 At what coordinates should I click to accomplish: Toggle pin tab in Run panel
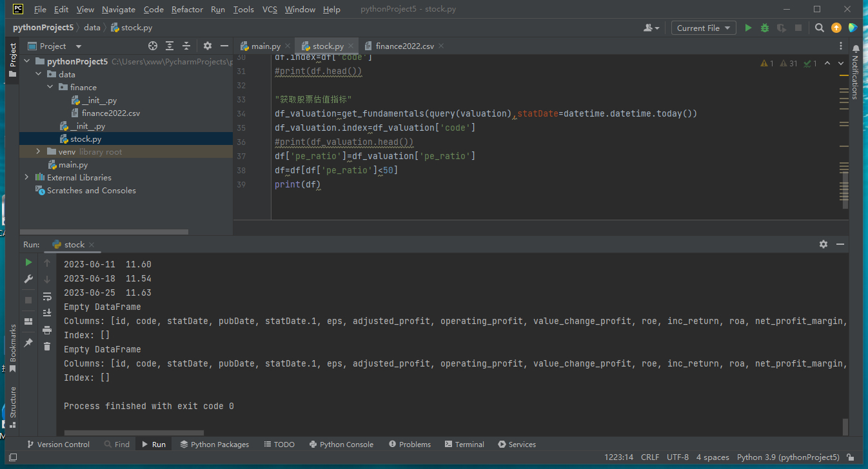[x=28, y=343]
